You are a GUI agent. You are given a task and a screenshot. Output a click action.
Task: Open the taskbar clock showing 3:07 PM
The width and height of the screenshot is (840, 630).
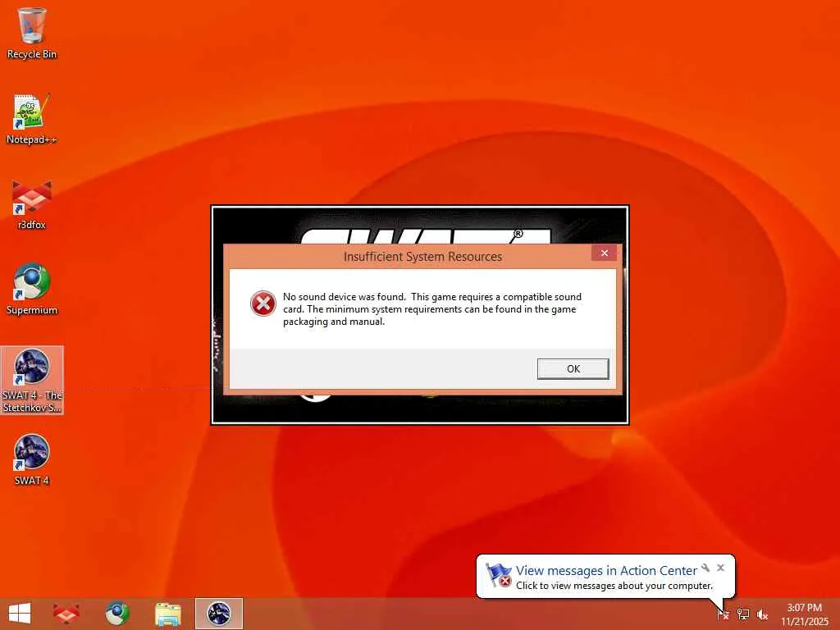804,614
